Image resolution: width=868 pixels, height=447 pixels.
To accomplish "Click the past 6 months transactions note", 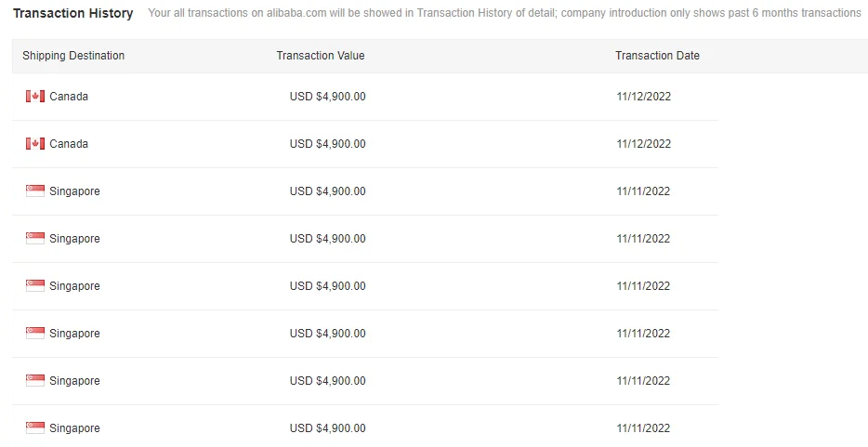I will (505, 13).
